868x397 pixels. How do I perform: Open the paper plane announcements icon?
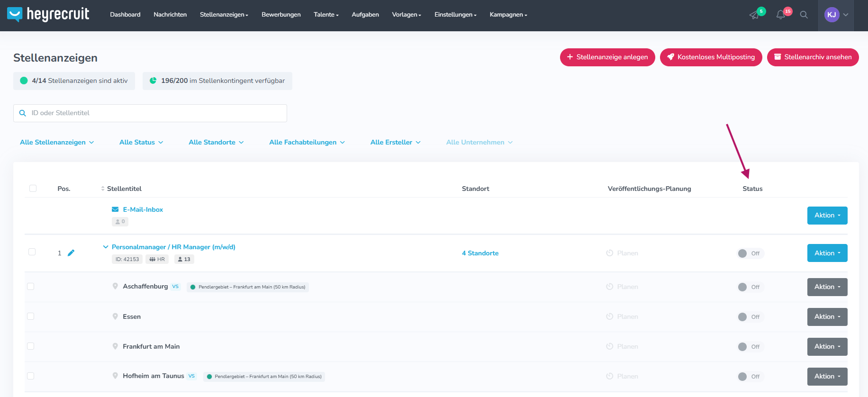pyautogui.click(x=754, y=15)
